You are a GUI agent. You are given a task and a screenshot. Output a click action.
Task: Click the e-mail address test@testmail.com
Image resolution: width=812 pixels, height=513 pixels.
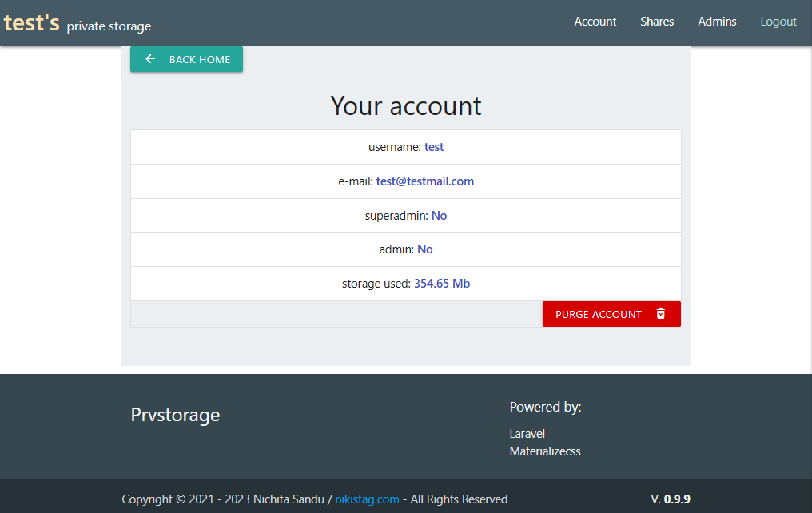(425, 181)
